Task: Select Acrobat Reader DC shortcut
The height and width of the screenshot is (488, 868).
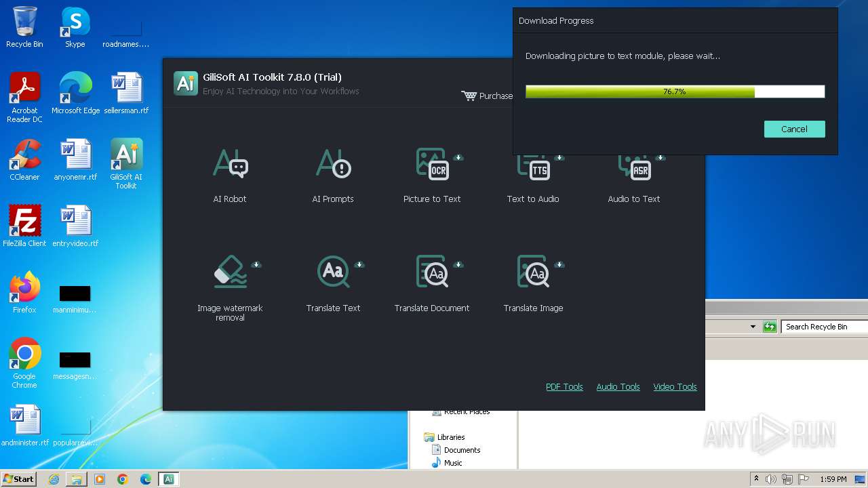Action: pos(24,98)
